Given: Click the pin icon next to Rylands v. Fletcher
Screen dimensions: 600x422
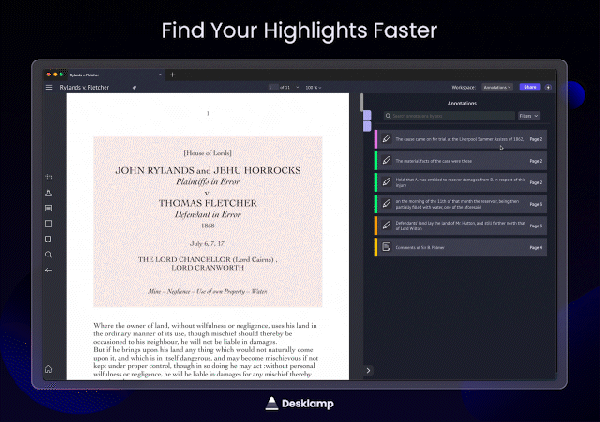Looking at the screenshot, I should (x=134, y=88).
